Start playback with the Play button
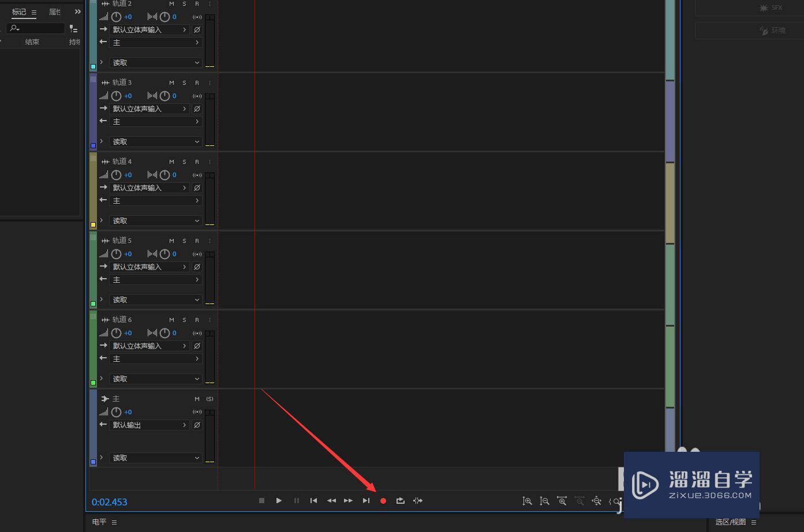Viewport: 804px width, 532px height. [279, 501]
